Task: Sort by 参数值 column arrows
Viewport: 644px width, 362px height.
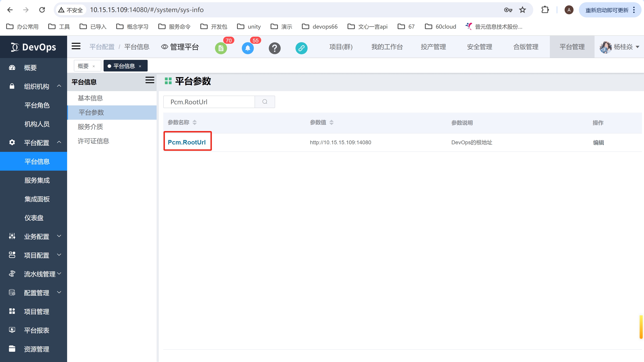Action: point(331,122)
